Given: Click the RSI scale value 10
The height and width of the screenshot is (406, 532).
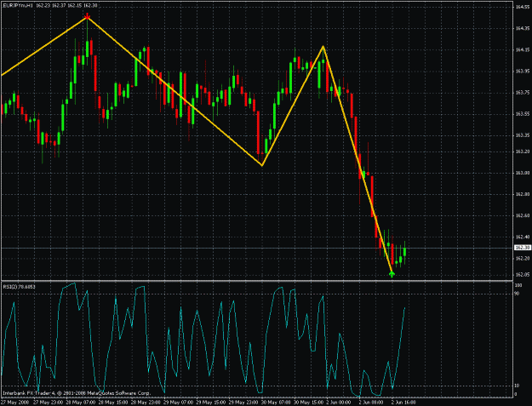Looking at the screenshot, I should click(x=518, y=386).
